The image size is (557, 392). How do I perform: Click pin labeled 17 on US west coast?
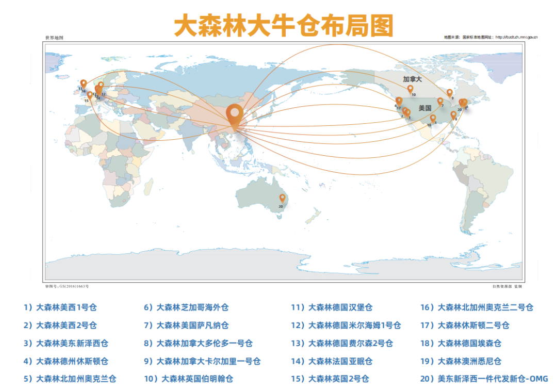point(399,101)
